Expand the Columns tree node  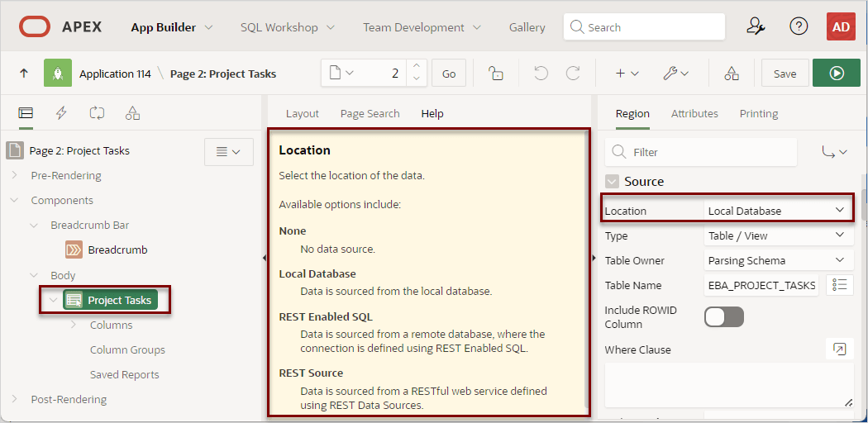(74, 326)
